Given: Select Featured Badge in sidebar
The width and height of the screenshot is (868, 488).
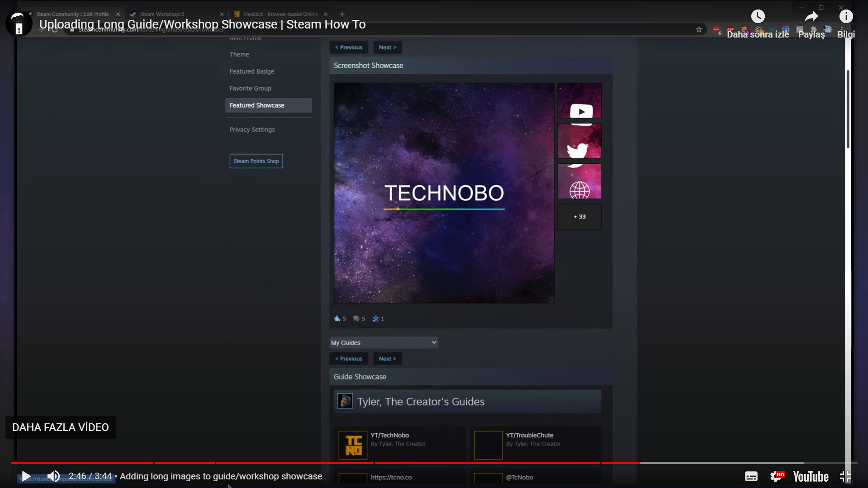Looking at the screenshot, I should pyautogui.click(x=251, y=71).
